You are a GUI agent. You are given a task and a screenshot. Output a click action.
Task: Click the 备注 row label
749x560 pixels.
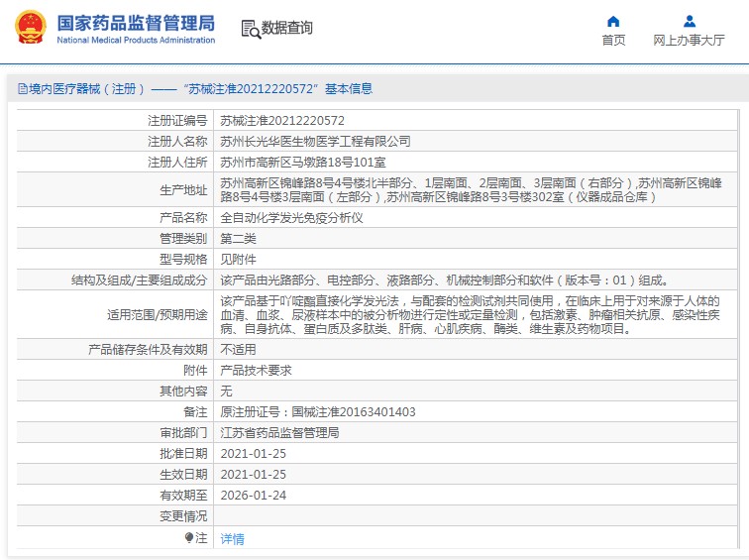[195, 412]
